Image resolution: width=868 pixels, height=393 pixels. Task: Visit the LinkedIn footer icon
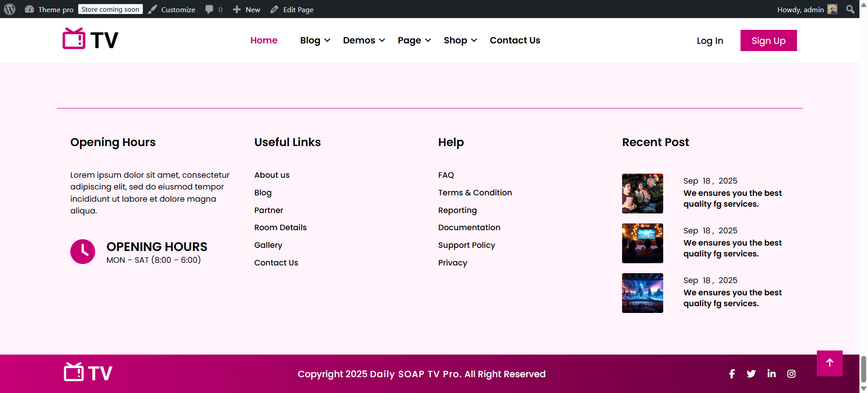[771, 374]
